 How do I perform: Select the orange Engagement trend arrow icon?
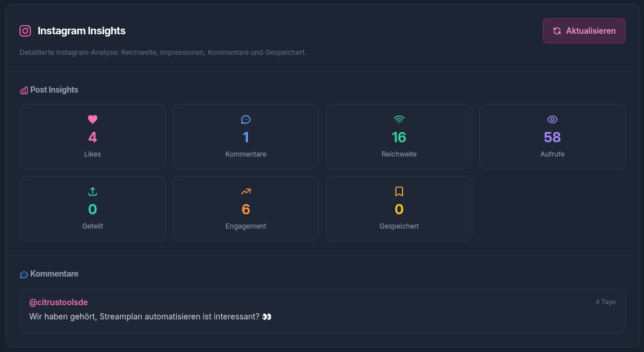tap(246, 191)
